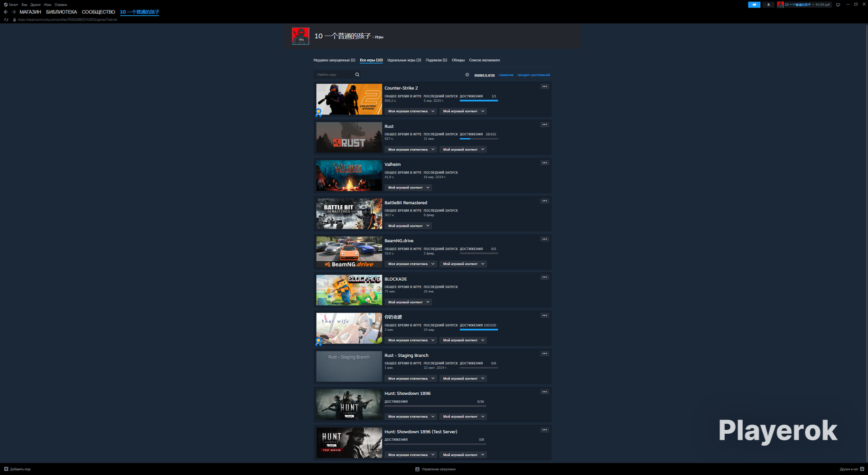868x475 pixels.
Task: Click the lock icon next to the URL
Action: pos(15,20)
